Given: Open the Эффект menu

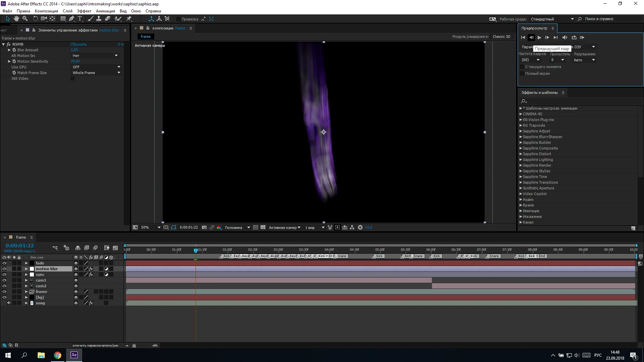Looking at the screenshot, I should pyautogui.click(x=84, y=11).
